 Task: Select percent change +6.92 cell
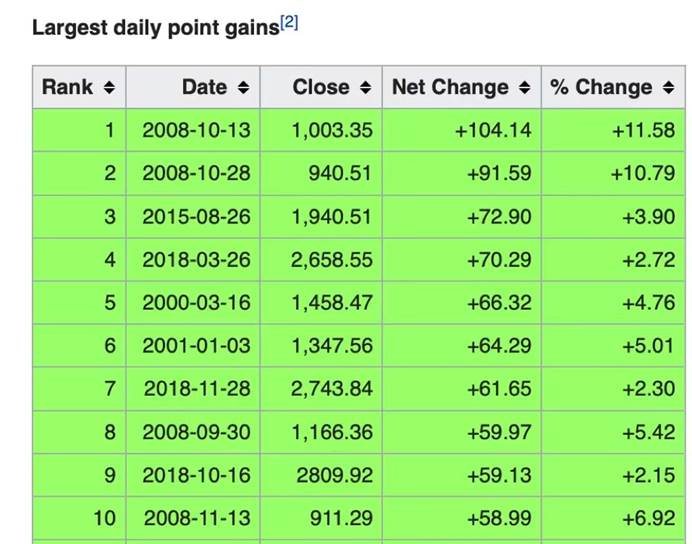(647, 518)
